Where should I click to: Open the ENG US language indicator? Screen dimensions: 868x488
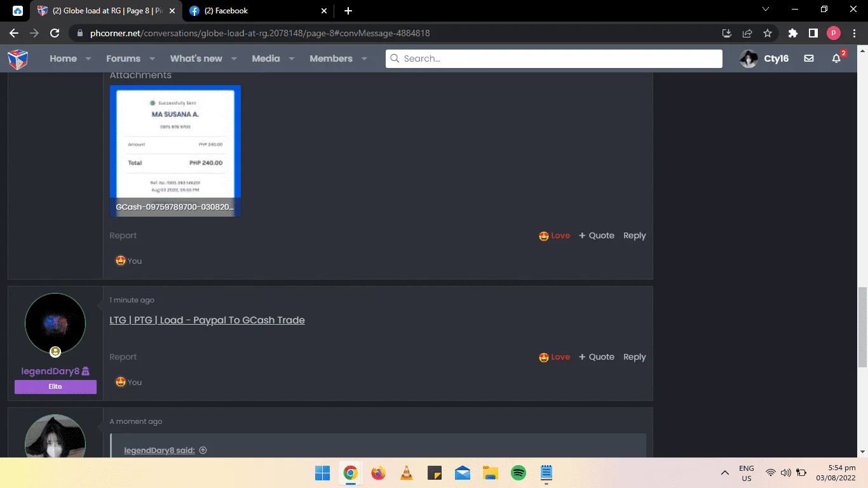(747, 473)
